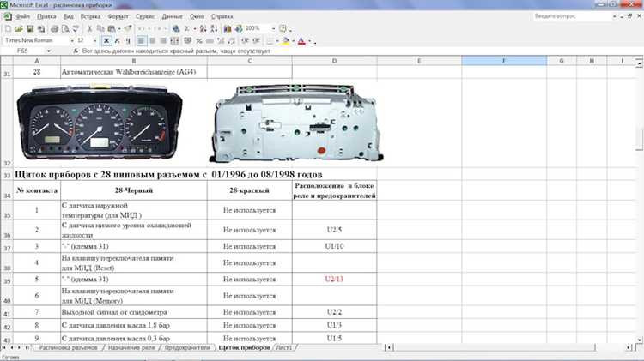644x361 pixels.
Task: Apply currency style format icon
Action: (188, 41)
